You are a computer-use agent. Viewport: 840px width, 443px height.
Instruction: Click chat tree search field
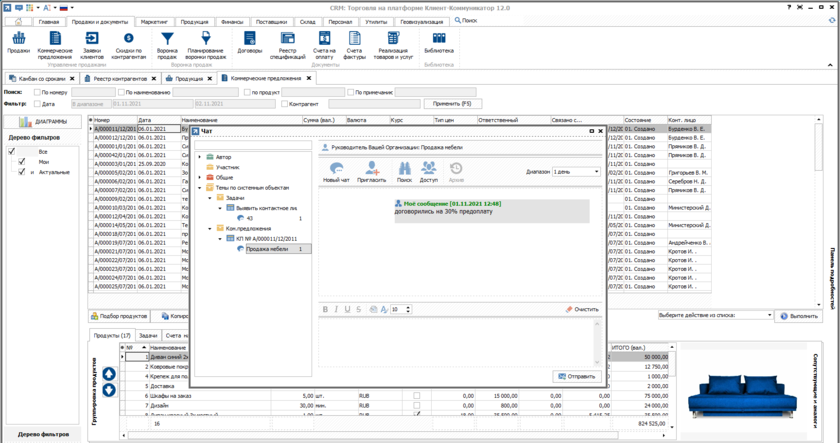coord(253,145)
